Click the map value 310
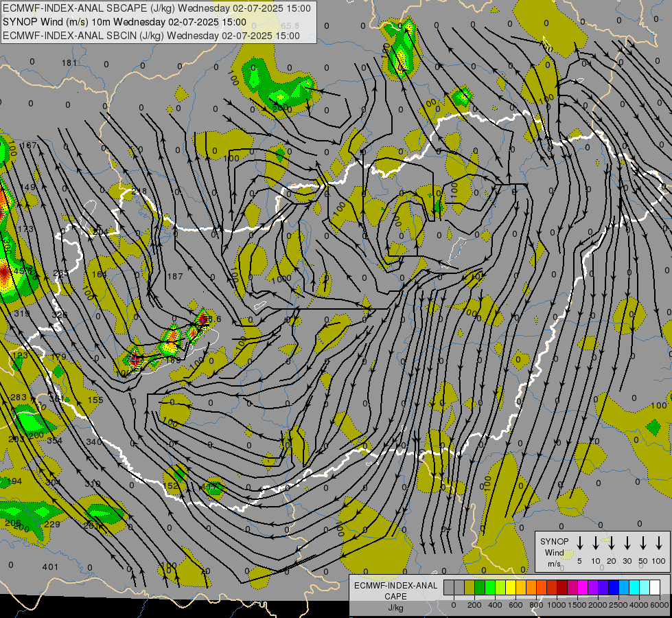The image size is (672, 618). tap(92, 484)
